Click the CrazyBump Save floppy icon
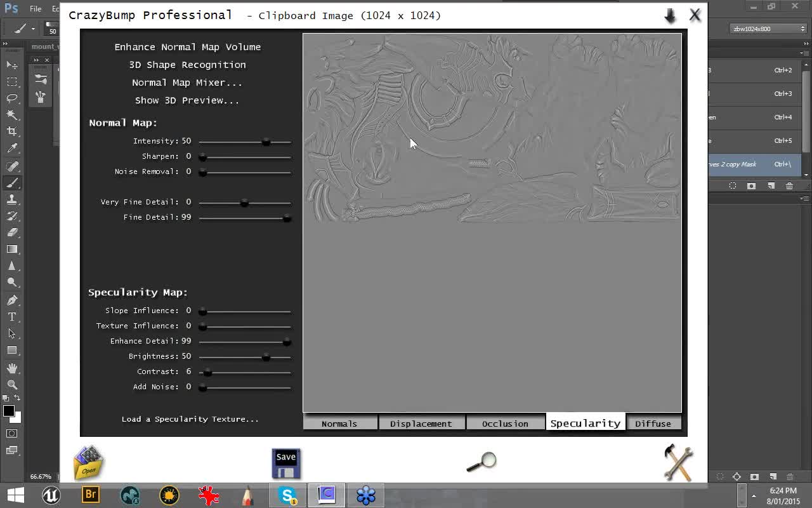This screenshot has width=812, height=508. (285, 464)
